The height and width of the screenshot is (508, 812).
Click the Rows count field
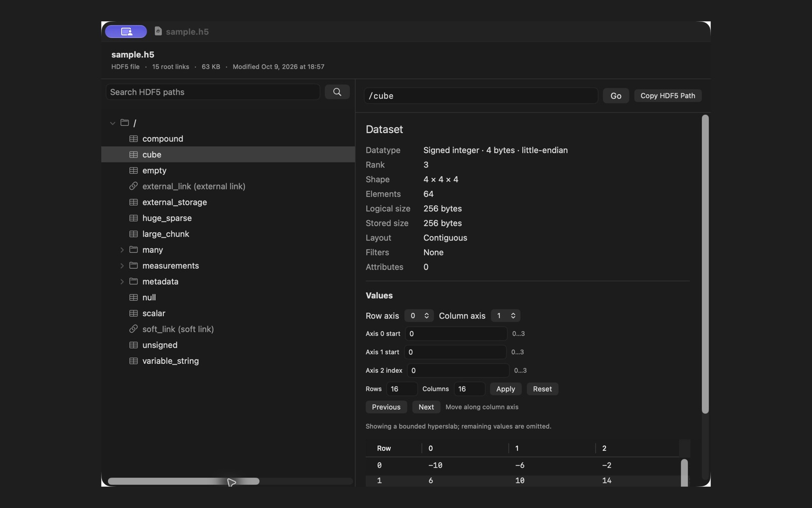401,389
